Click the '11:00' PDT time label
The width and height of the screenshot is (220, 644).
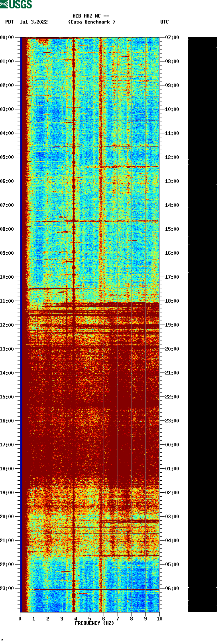pos(7,301)
